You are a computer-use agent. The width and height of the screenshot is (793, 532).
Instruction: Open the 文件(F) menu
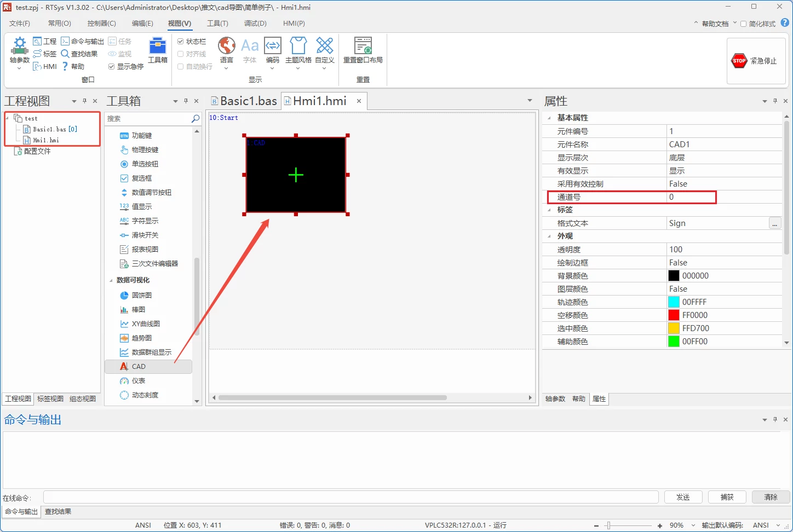[20, 24]
